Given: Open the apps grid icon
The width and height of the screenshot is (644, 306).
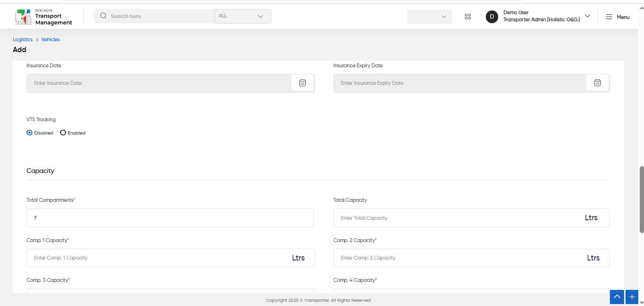Looking at the screenshot, I should point(468,17).
